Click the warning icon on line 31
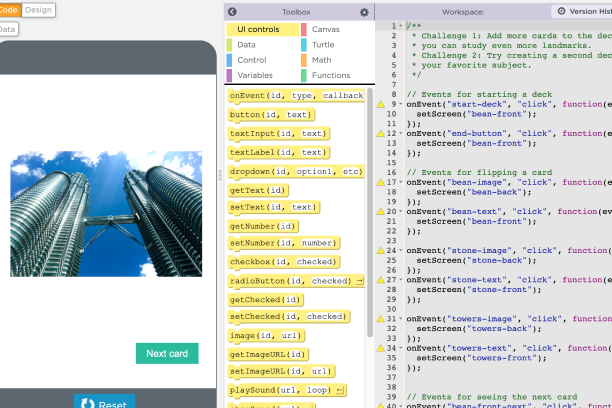The image size is (612, 408). 380,319
